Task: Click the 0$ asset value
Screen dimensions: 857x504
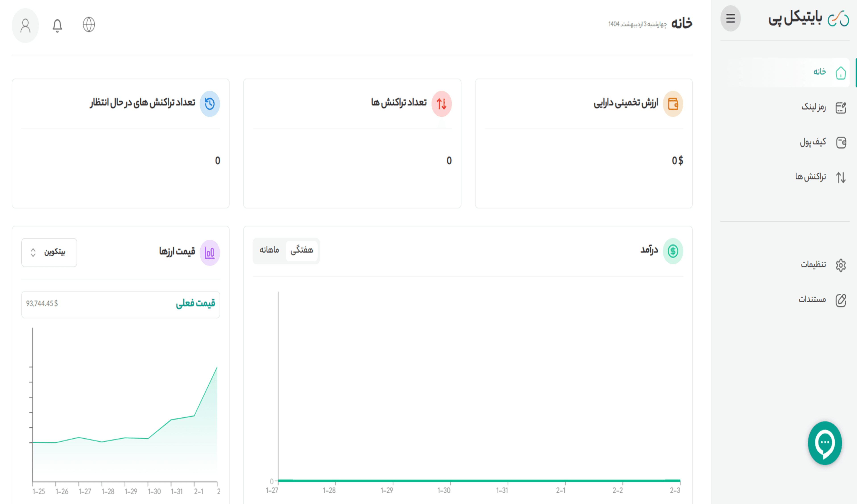Action: tap(677, 160)
